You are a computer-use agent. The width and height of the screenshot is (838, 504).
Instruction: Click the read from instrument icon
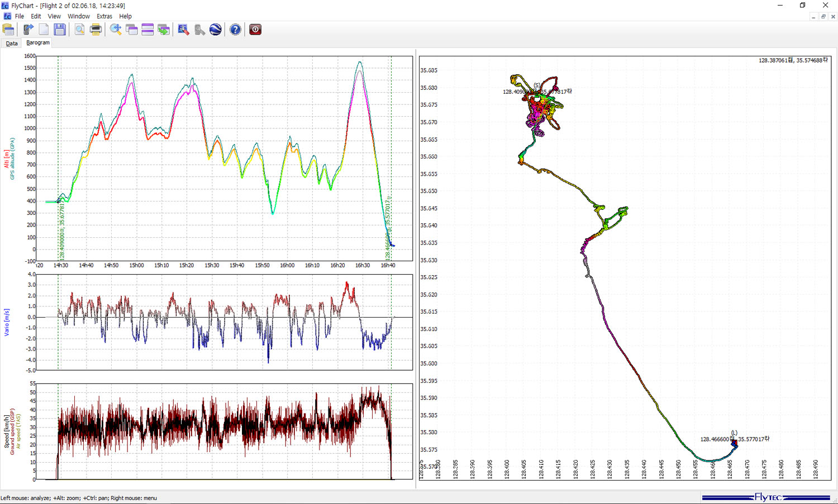(28, 30)
